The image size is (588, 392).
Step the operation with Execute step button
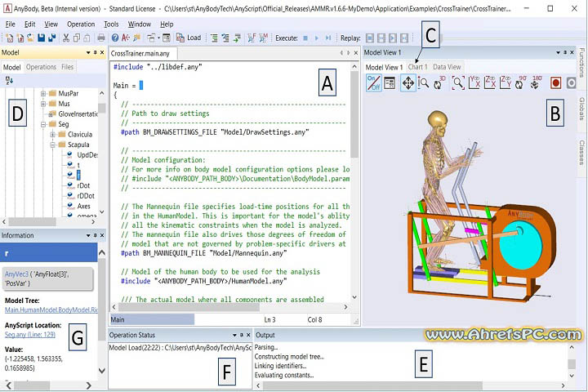328,38
